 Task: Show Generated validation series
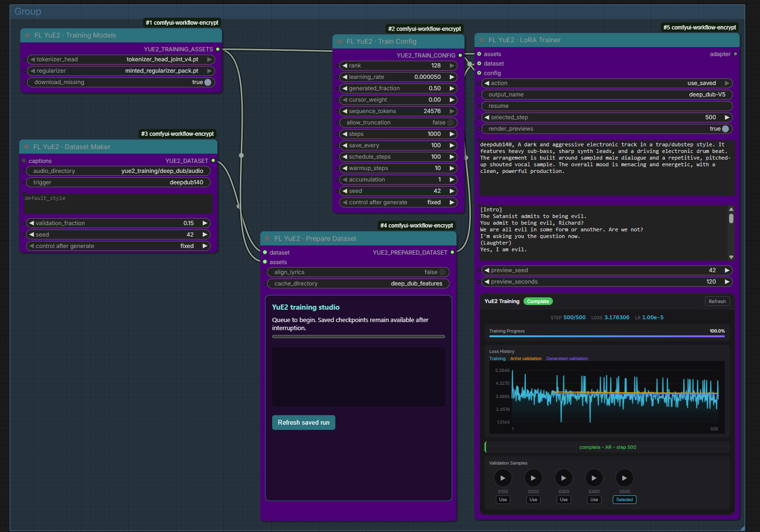coord(567,359)
